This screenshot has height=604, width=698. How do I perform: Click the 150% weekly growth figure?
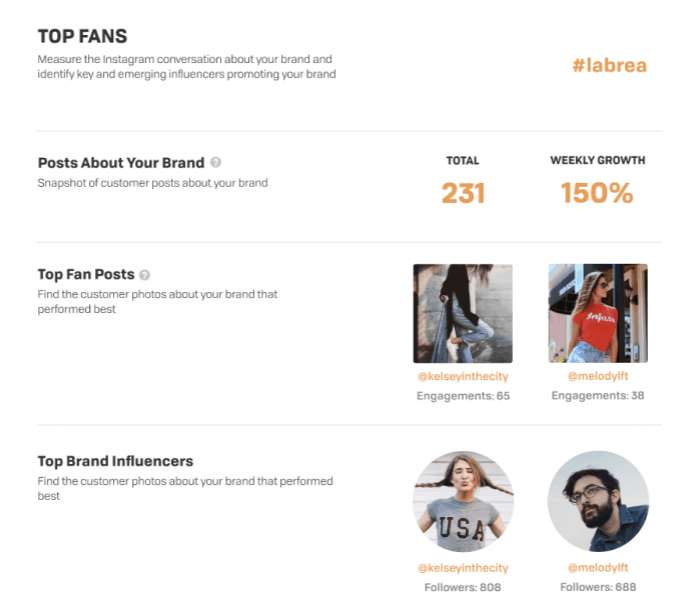point(597,193)
